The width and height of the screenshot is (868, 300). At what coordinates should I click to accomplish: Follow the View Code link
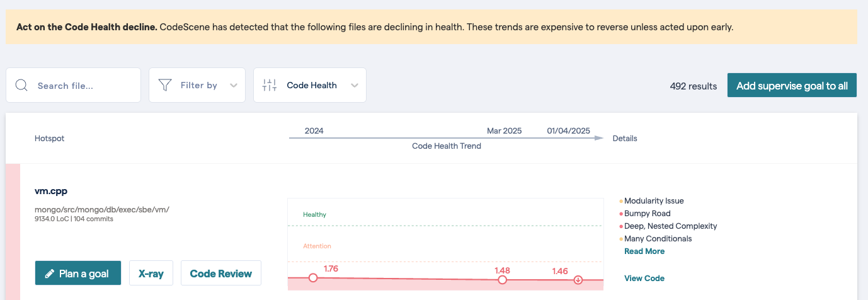tap(644, 278)
